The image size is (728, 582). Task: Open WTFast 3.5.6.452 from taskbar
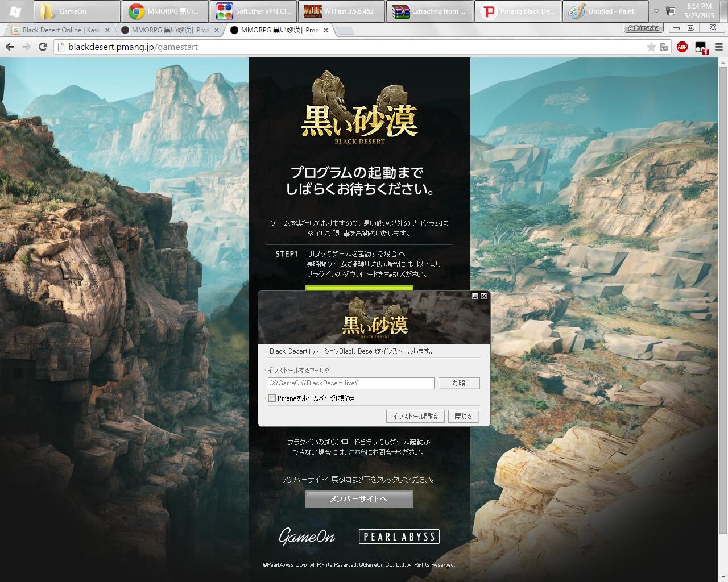pos(341,11)
